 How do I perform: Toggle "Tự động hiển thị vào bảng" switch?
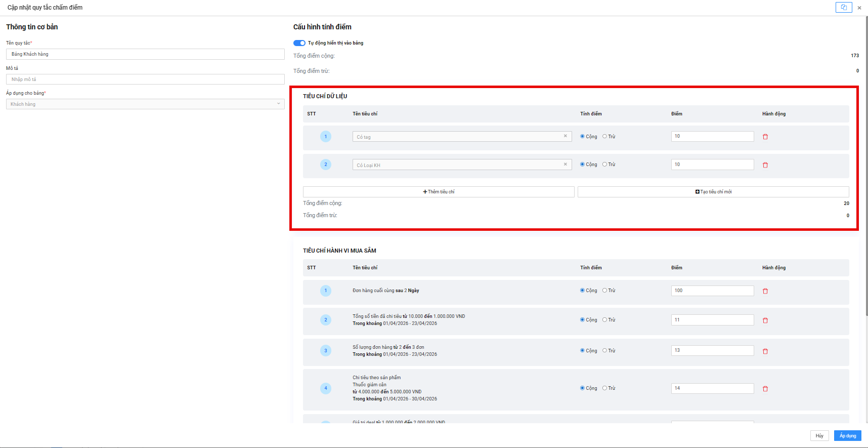tap(299, 43)
